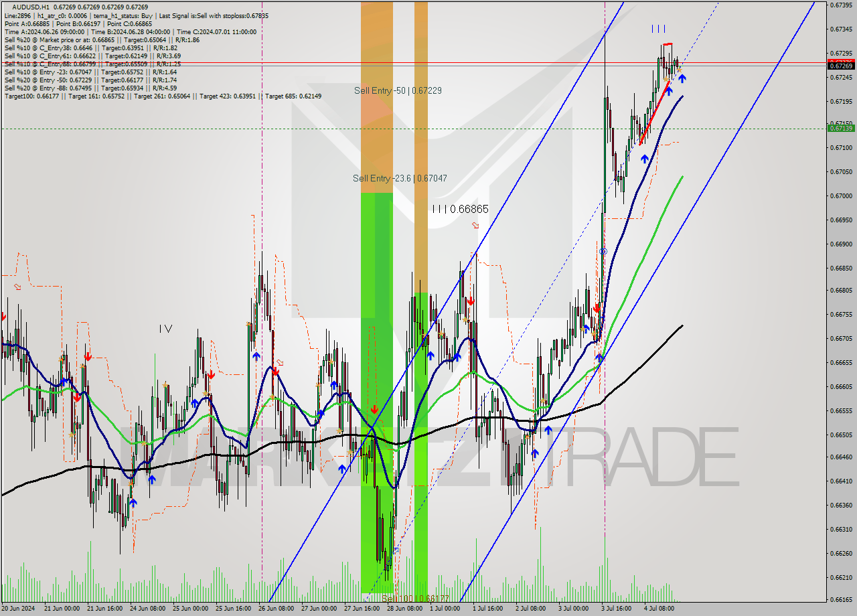This screenshot has height=616, width=857.
Task: Click the 0.67345 price axis label
Action: click(x=841, y=29)
